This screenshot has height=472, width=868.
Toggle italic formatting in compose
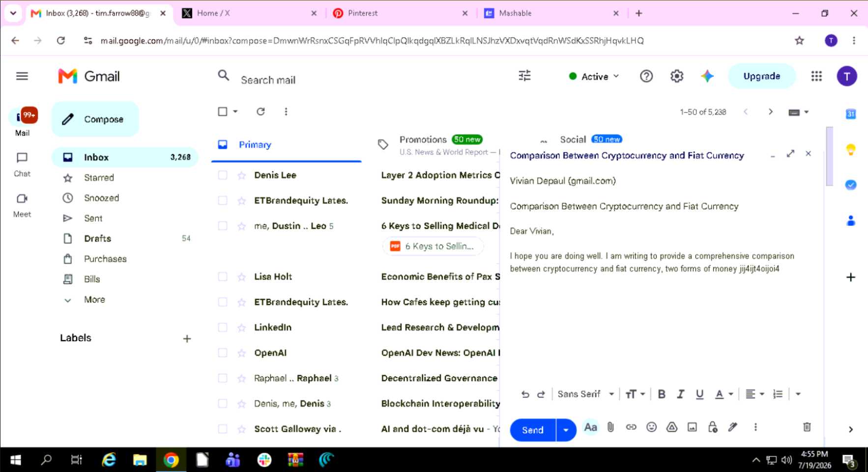[680, 394]
